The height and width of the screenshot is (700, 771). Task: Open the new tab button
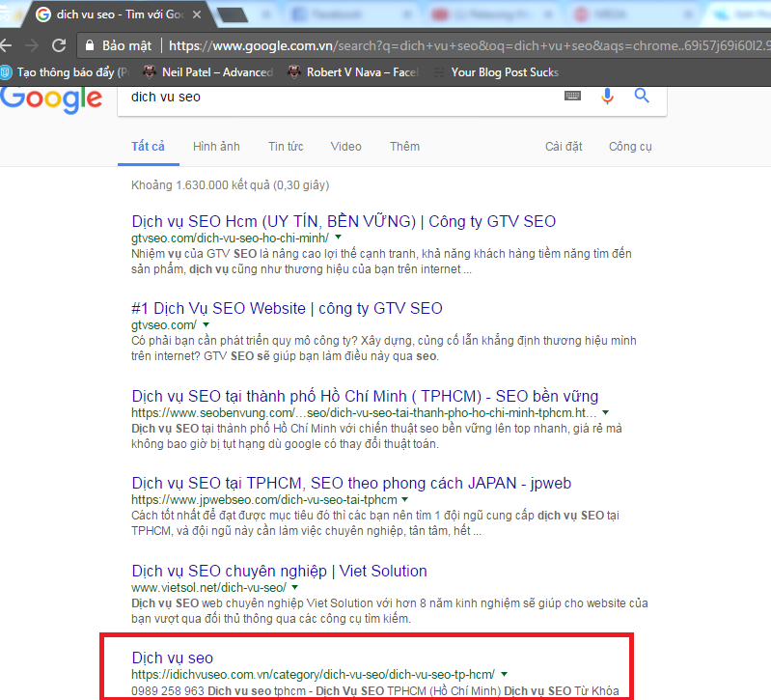pyautogui.click(x=233, y=15)
